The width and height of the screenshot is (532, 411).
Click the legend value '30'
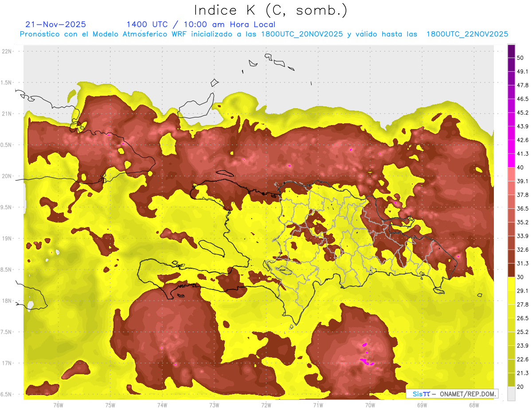pos(521,277)
